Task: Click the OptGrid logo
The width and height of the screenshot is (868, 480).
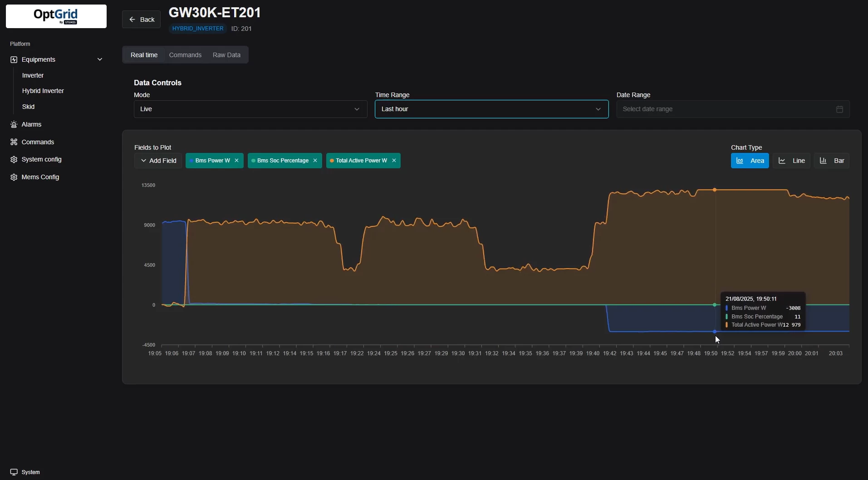Action: click(x=56, y=16)
